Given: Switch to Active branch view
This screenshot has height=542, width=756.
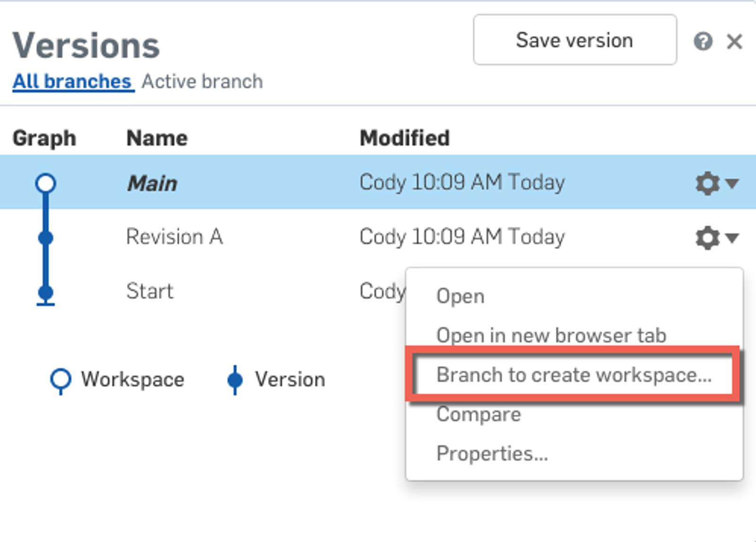Looking at the screenshot, I should pos(202,82).
